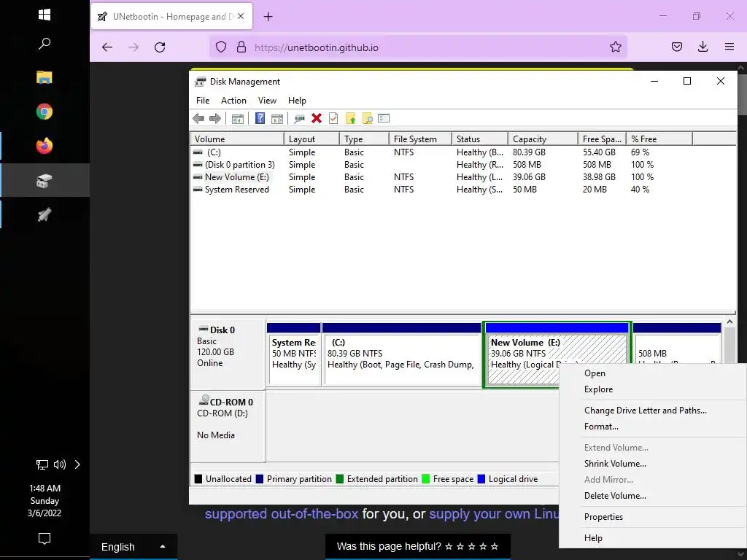Reload the Firefox page
747x560 pixels.
pos(160,47)
